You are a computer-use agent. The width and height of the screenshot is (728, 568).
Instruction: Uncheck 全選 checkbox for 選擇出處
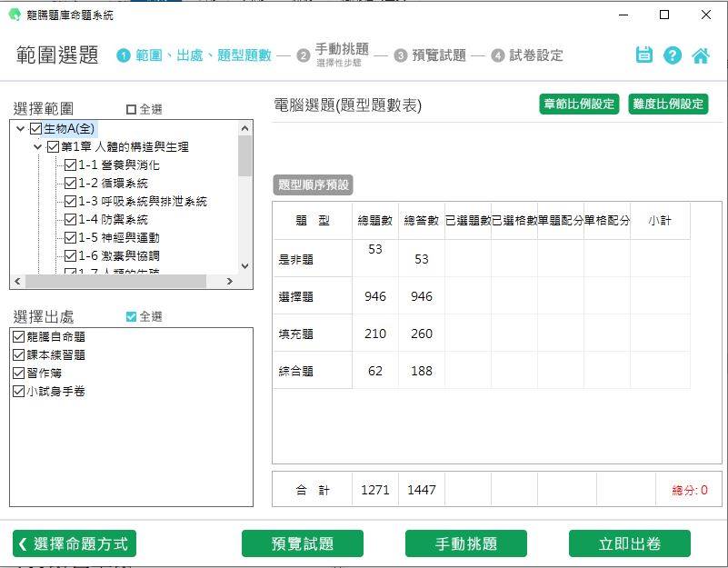click(131, 317)
